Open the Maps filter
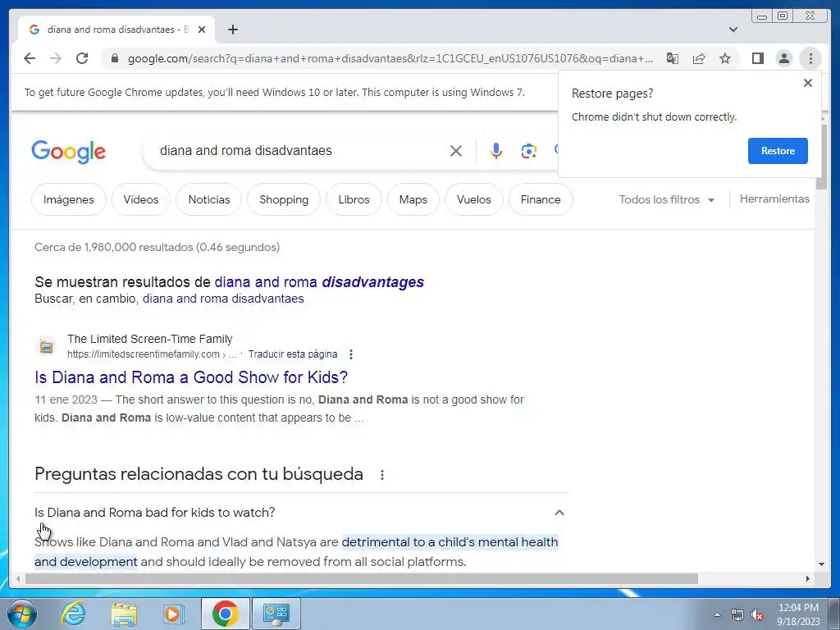 pyautogui.click(x=413, y=199)
